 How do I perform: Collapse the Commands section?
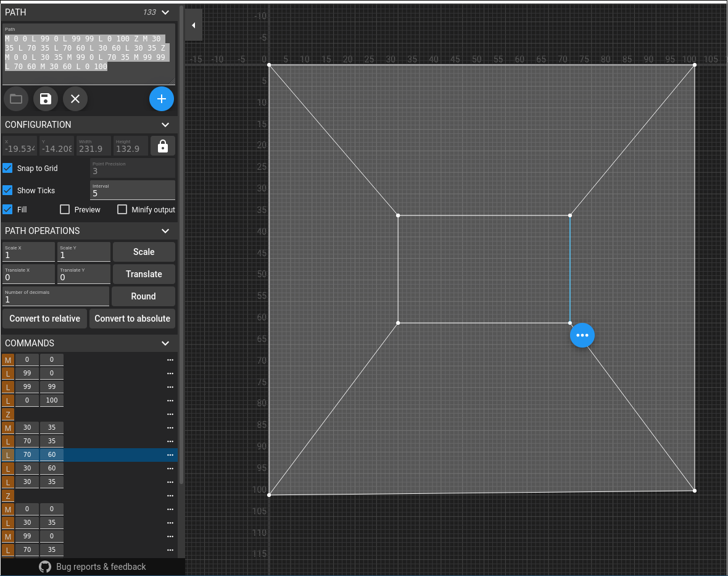[165, 343]
